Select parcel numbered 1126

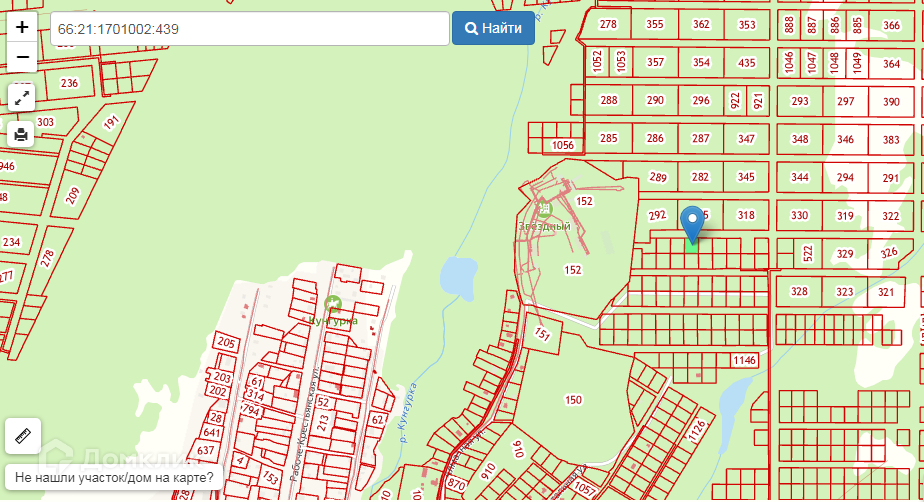(697, 431)
